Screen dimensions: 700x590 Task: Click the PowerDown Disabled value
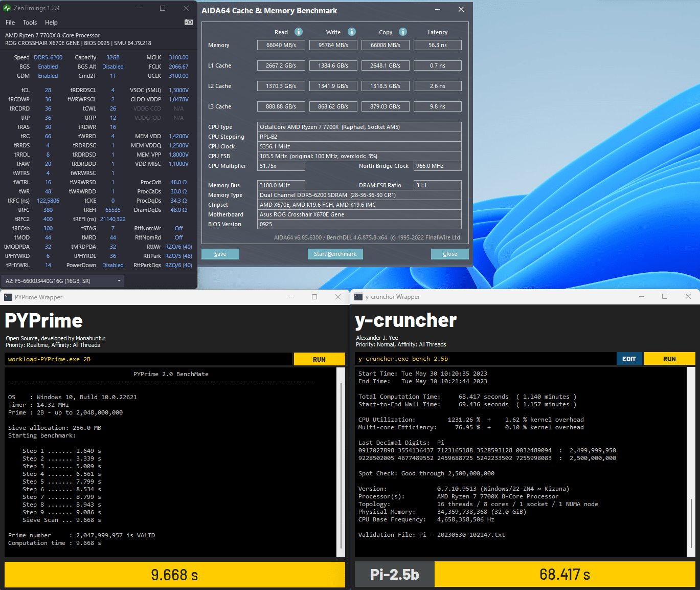coord(113,265)
